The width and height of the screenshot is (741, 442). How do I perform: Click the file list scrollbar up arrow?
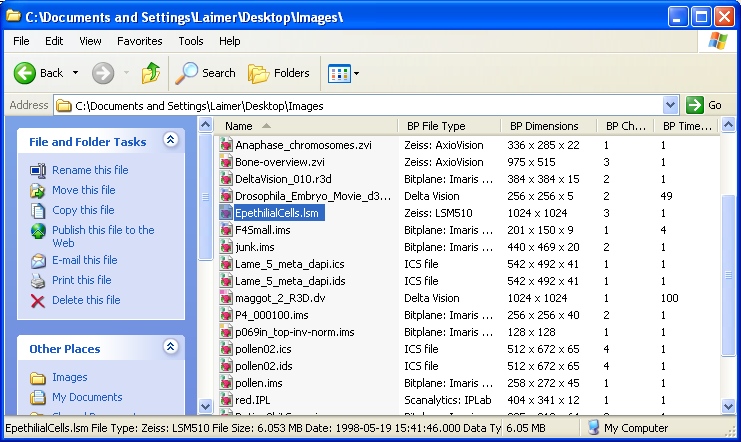[728, 125]
